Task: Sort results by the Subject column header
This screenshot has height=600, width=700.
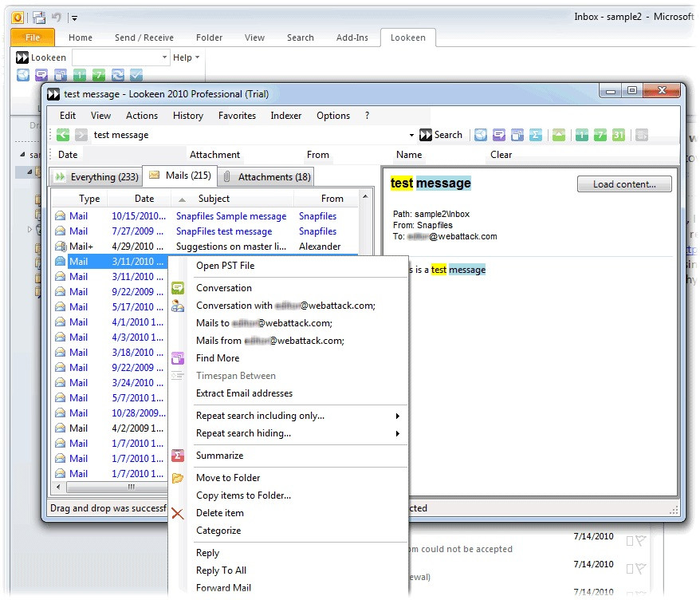Action: 232,199
